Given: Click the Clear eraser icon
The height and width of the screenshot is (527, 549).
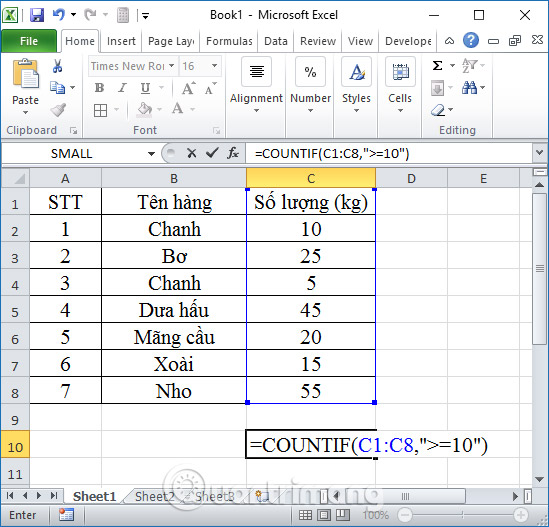Looking at the screenshot, I should click(x=438, y=110).
